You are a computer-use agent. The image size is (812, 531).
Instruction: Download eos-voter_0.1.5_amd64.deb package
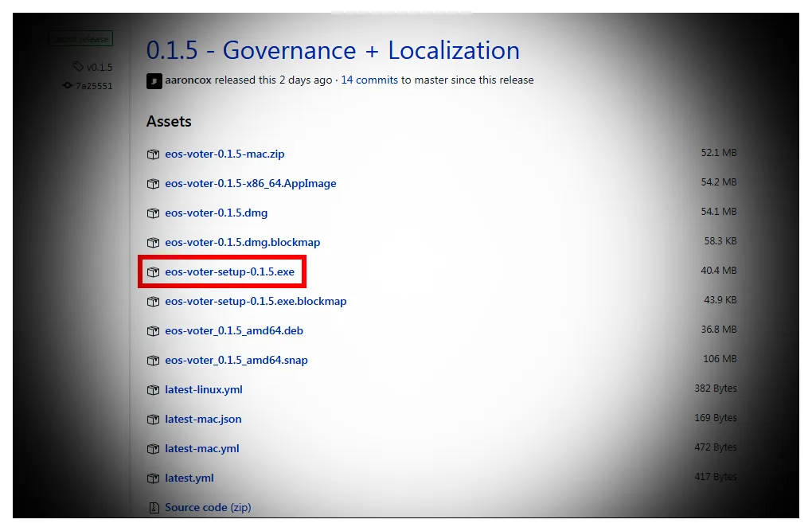[x=234, y=330]
